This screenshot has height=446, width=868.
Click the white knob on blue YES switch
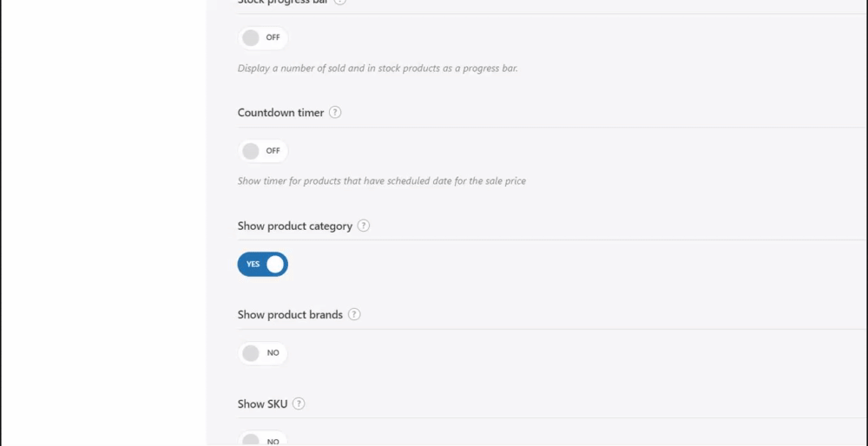click(x=275, y=264)
